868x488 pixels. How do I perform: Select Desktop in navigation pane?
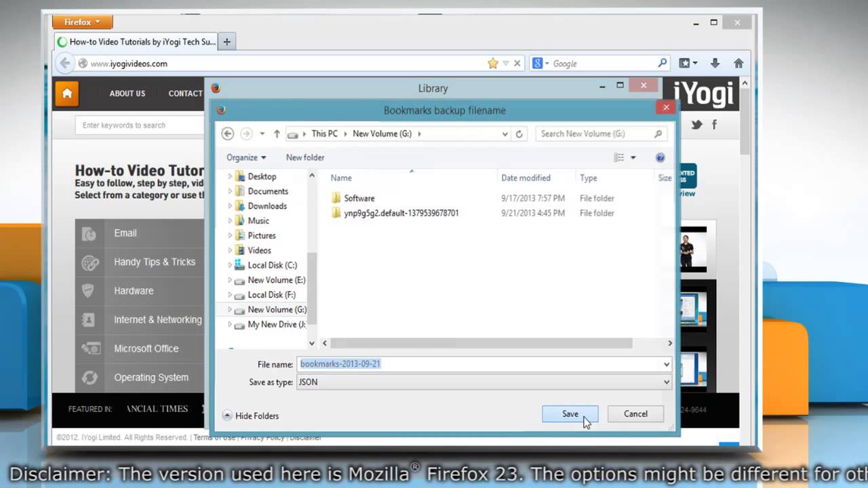[262, 176]
